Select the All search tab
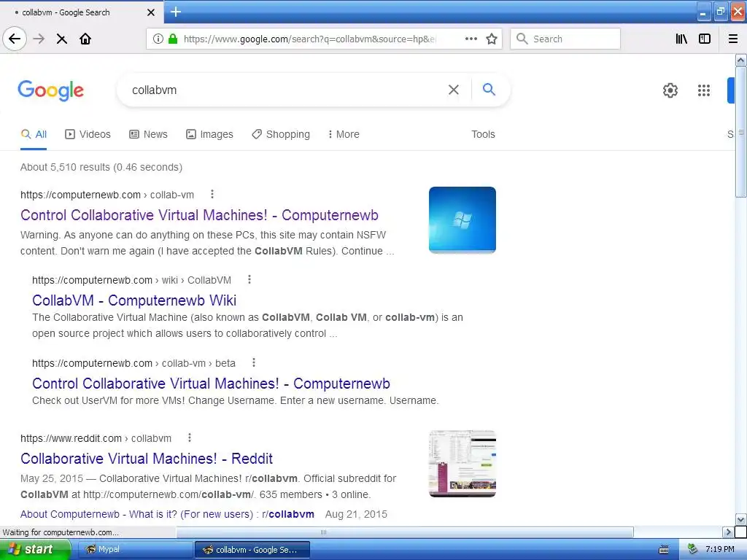747x560 pixels. [x=34, y=134]
